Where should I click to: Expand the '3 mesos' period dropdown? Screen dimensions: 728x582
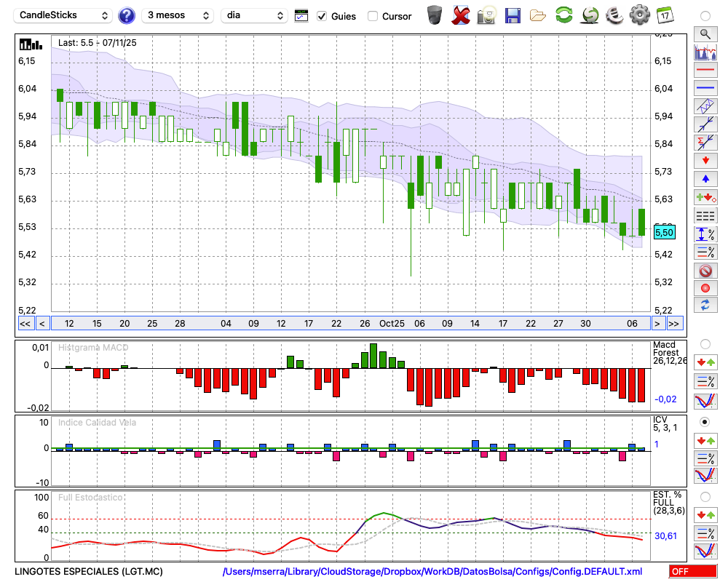tap(177, 15)
